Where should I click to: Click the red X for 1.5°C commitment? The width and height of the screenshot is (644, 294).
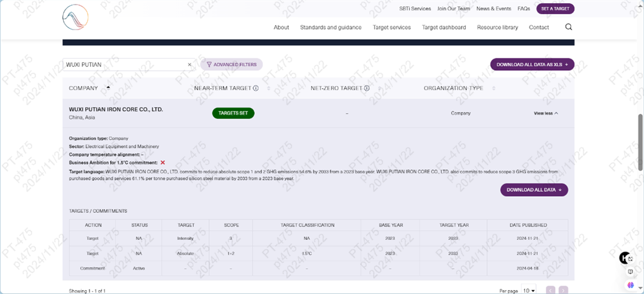click(163, 163)
